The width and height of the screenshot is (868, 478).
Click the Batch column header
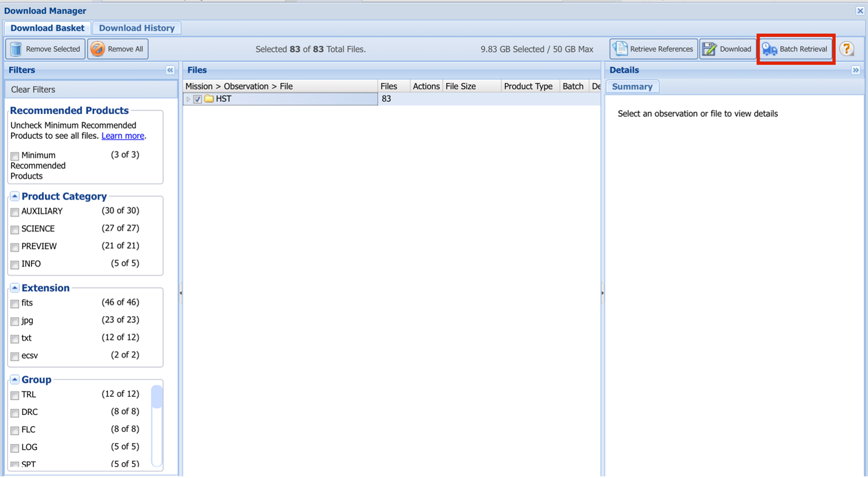574,86
